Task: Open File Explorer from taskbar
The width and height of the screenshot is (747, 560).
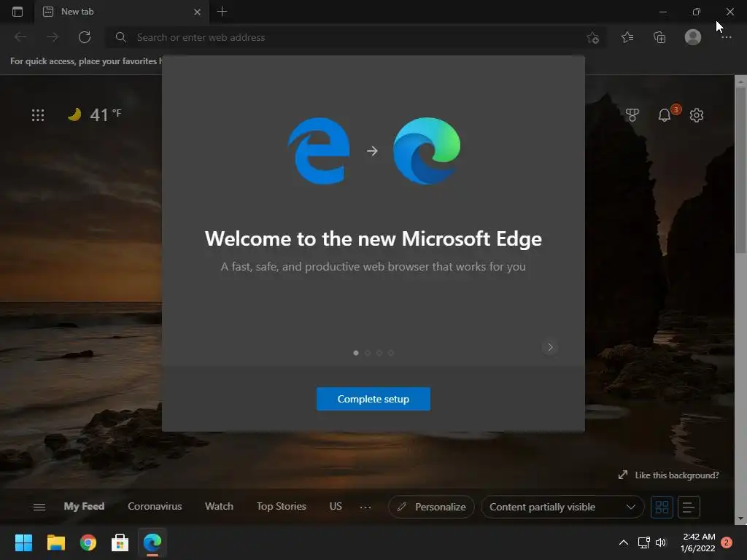Action: pos(55,542)
